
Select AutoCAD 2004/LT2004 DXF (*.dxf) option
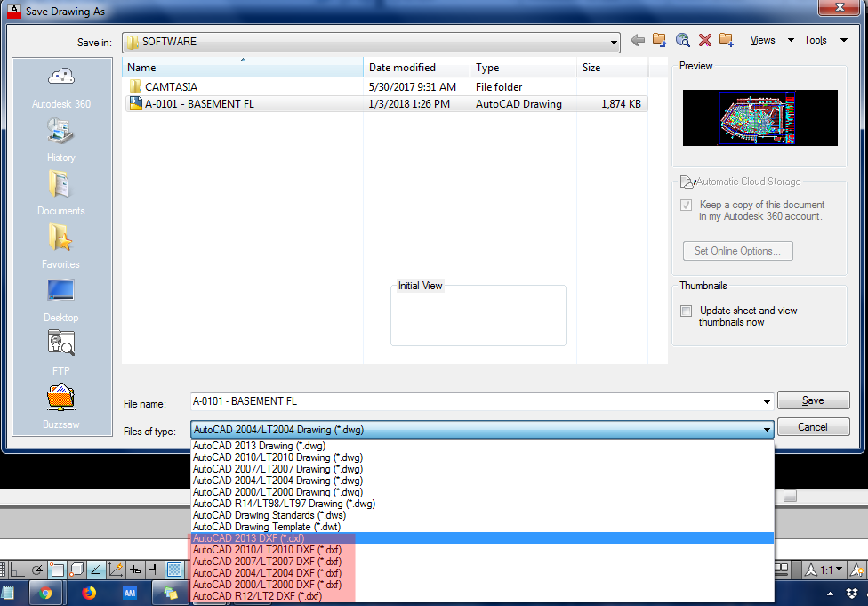tap(482, 573)
